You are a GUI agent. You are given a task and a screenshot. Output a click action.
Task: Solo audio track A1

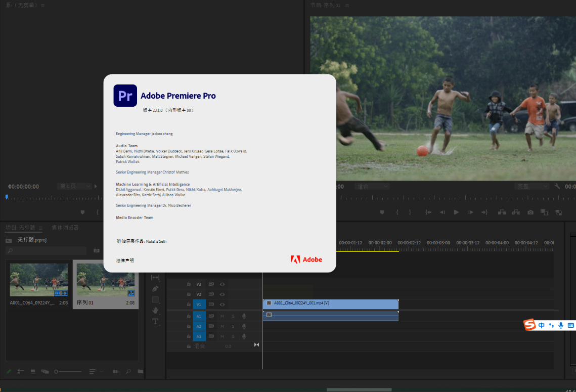point(233,316)
